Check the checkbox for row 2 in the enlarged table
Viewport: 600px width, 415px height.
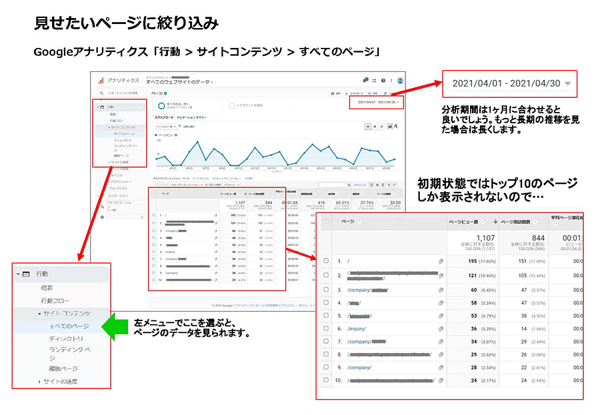click(x=326, y=275)
